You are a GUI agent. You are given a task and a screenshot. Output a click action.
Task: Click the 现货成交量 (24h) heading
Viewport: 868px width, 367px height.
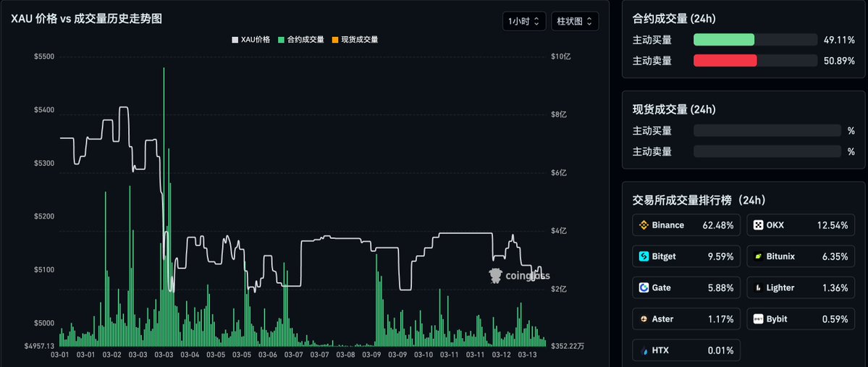point(674,109)
